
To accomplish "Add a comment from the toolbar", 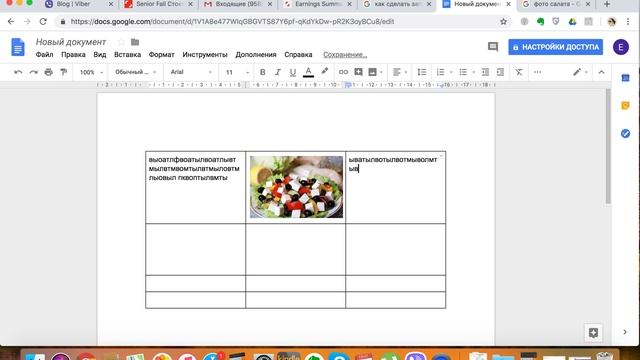I will click(358, 72).
